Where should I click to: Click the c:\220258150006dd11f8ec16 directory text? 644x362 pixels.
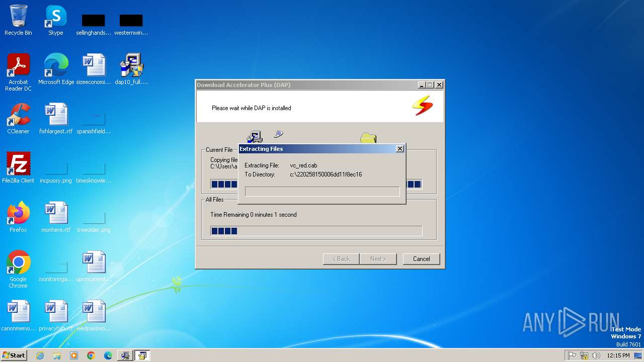(x=326, y=174)
